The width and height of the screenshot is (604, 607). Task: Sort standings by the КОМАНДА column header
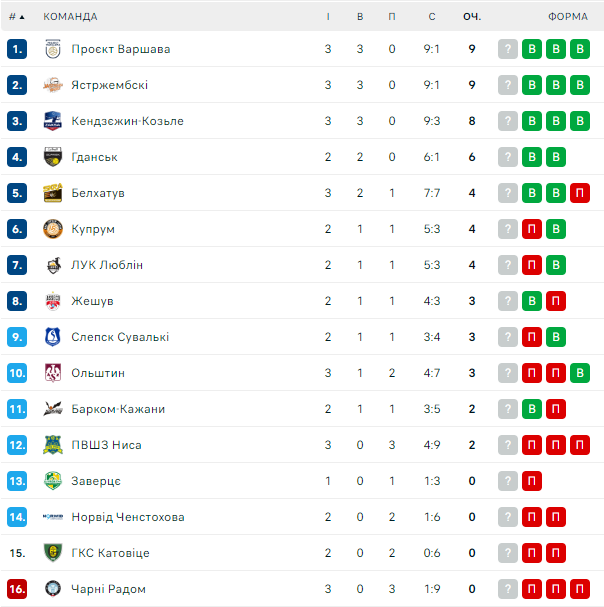coord(71,16)
